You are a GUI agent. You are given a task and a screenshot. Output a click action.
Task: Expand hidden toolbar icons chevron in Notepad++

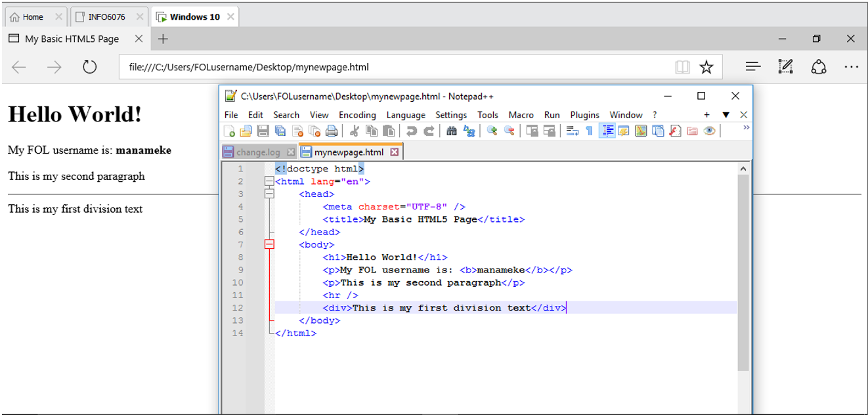(x=746, y=128)
